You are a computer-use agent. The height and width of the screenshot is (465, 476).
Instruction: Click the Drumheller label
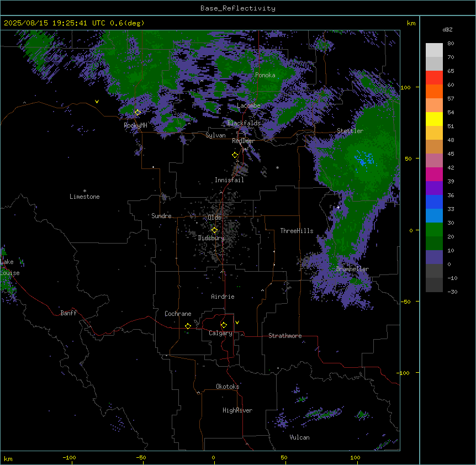click(352, 269)
